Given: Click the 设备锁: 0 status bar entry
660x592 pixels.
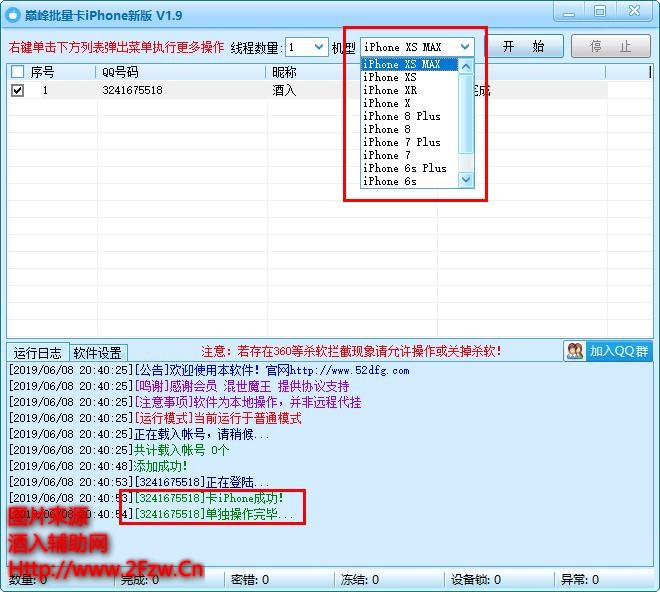Looking at the screenshot, I should pyautogui.click(x=476, y=580).
